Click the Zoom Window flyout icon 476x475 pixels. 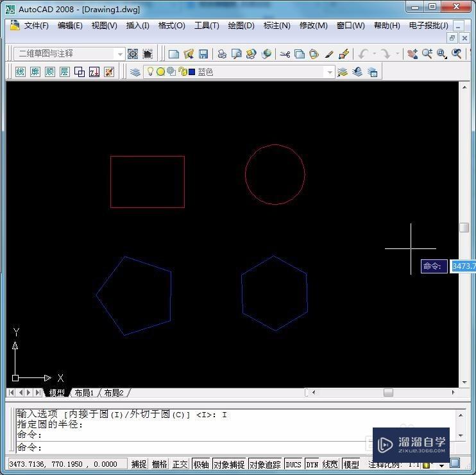click(442, 54)
